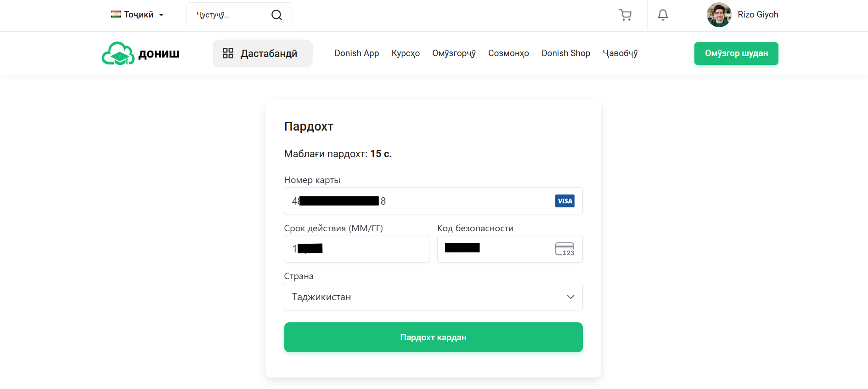This screenshot has height=389, width=868.
Task: Open the Дастабандӣ categories menu
Action: point(262,53)
